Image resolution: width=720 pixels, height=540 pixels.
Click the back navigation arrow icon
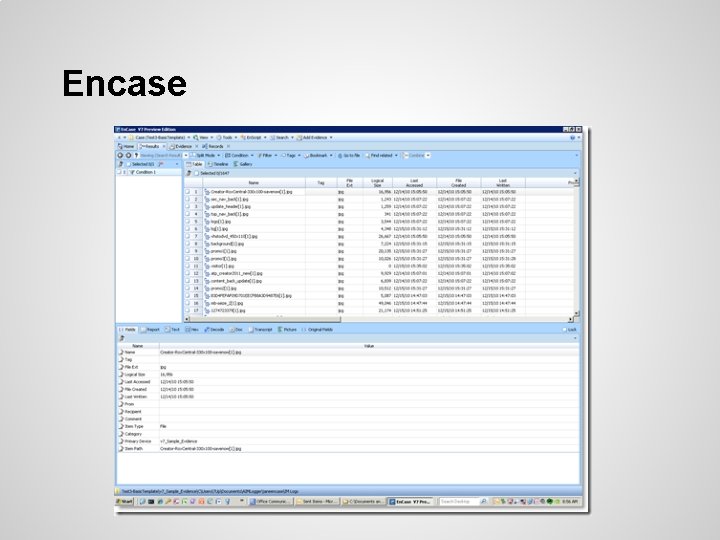click(120, 156)
